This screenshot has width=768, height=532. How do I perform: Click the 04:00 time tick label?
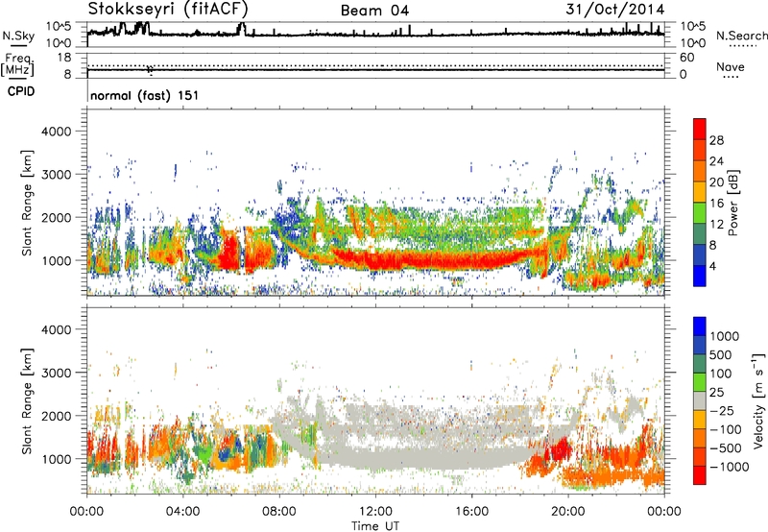tap(182, 512)
